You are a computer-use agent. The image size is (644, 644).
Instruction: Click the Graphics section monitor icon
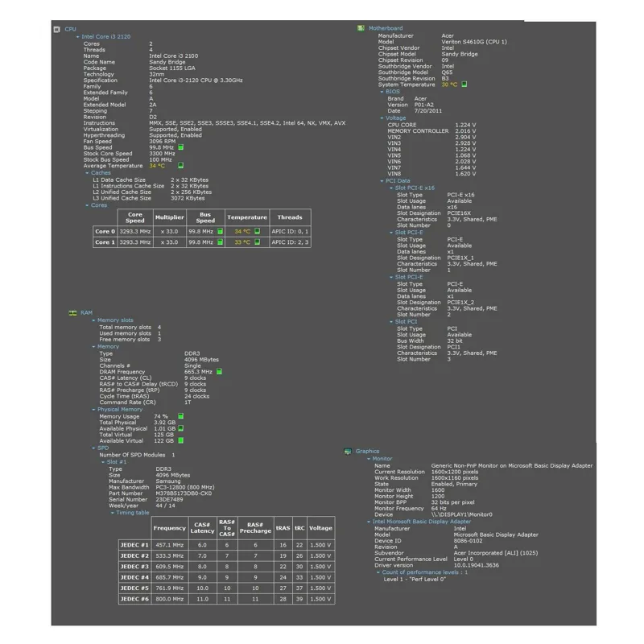coord(348,452)
